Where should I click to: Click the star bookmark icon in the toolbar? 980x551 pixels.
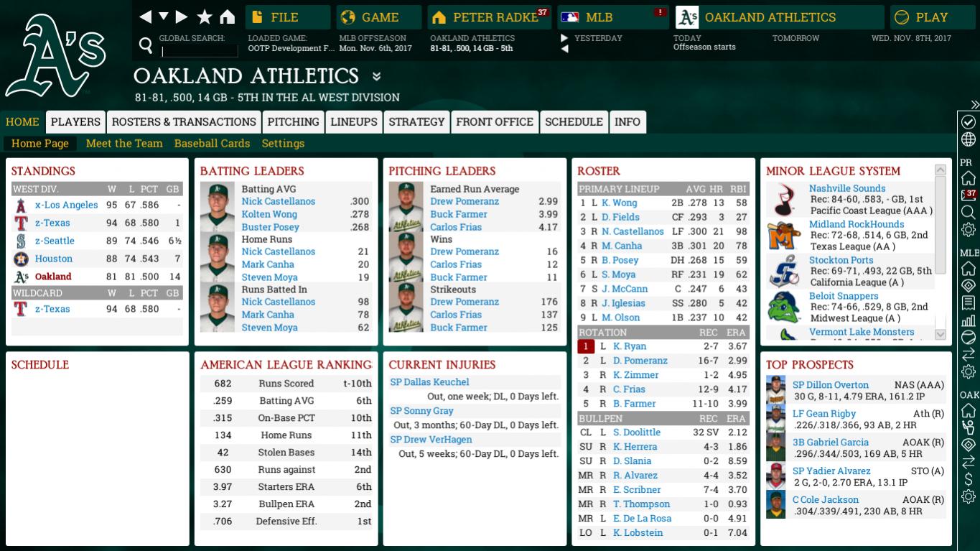[205, 15]
